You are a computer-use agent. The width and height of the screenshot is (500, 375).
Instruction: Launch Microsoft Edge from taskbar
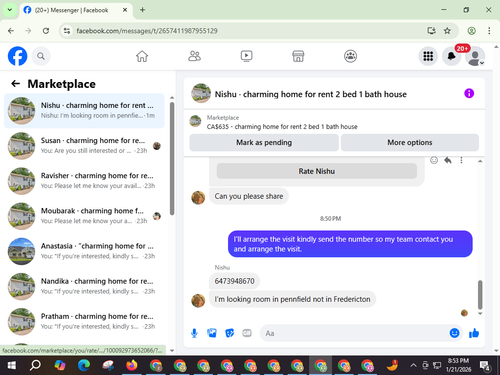pos(84,365)
